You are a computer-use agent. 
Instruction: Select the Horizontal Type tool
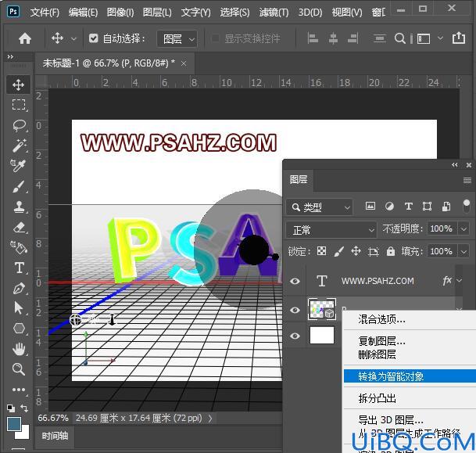(19, 268)
